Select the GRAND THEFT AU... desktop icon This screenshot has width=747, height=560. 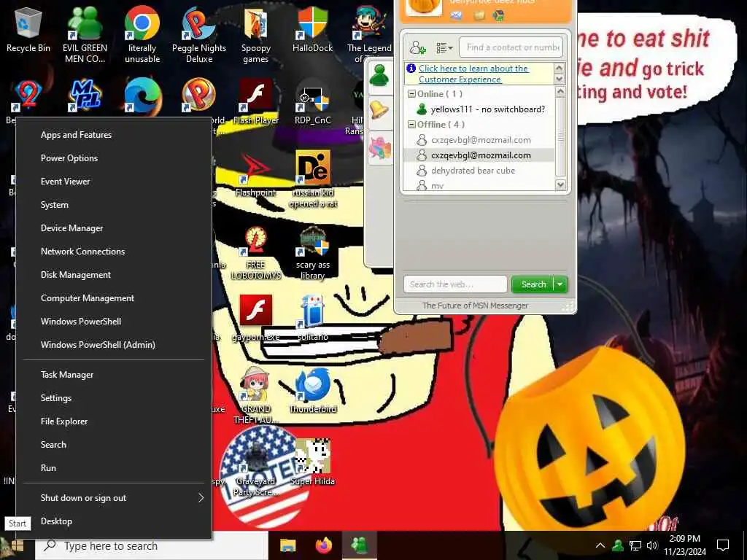[x=256, y=395]
